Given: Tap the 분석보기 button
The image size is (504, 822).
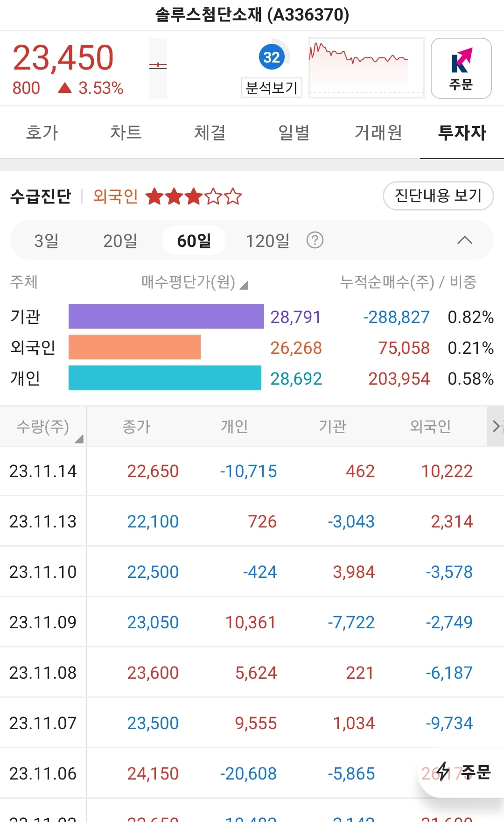Looking at the screenshot, I should 272,88.
